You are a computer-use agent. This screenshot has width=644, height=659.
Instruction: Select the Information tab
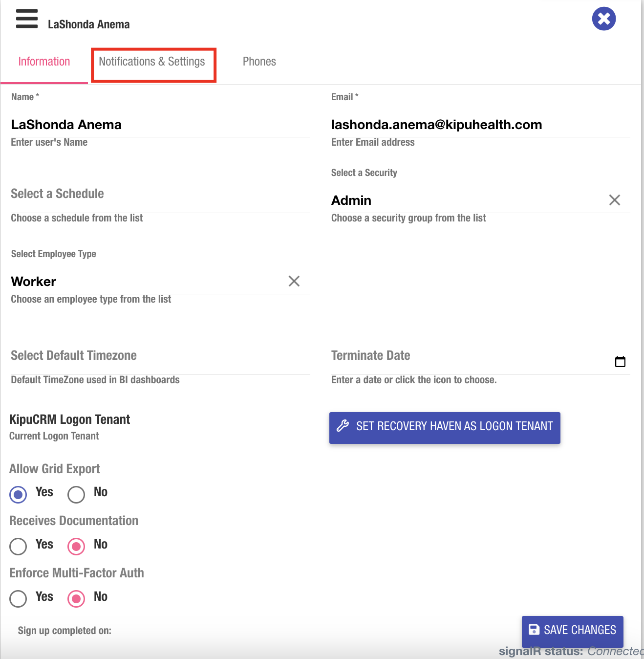tap(44, 62)
